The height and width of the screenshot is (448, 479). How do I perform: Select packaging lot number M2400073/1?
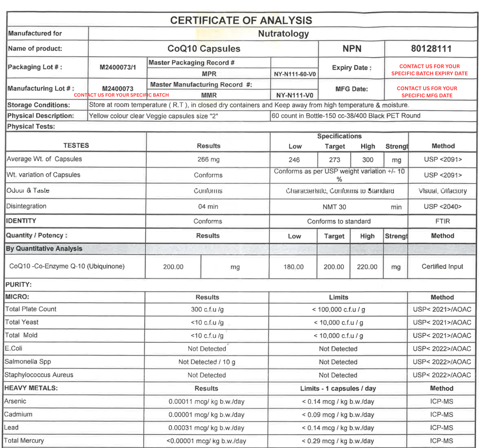(x=118, y=67)
